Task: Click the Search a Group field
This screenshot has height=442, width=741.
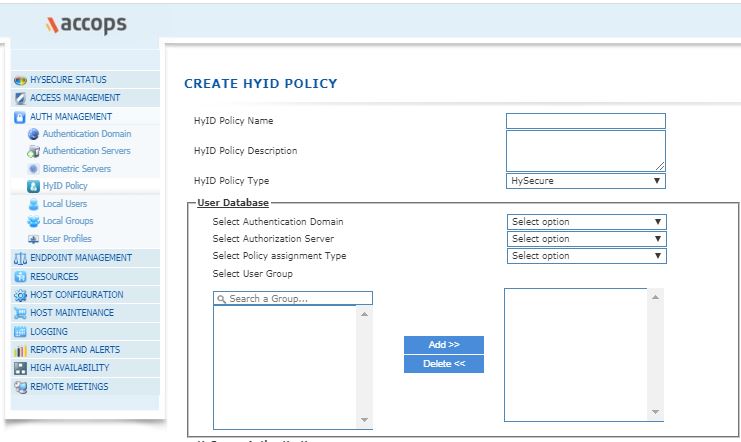Action: coord(293,298)
